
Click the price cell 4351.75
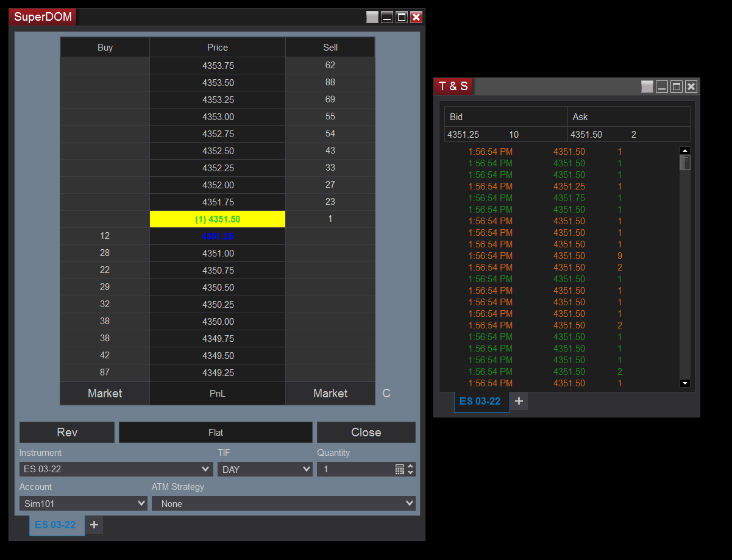(218, 202)
